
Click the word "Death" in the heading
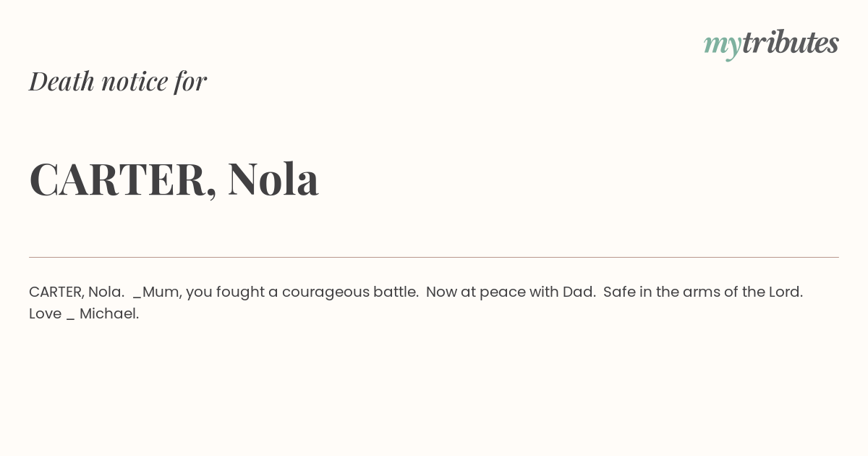(x=61, y=81)
